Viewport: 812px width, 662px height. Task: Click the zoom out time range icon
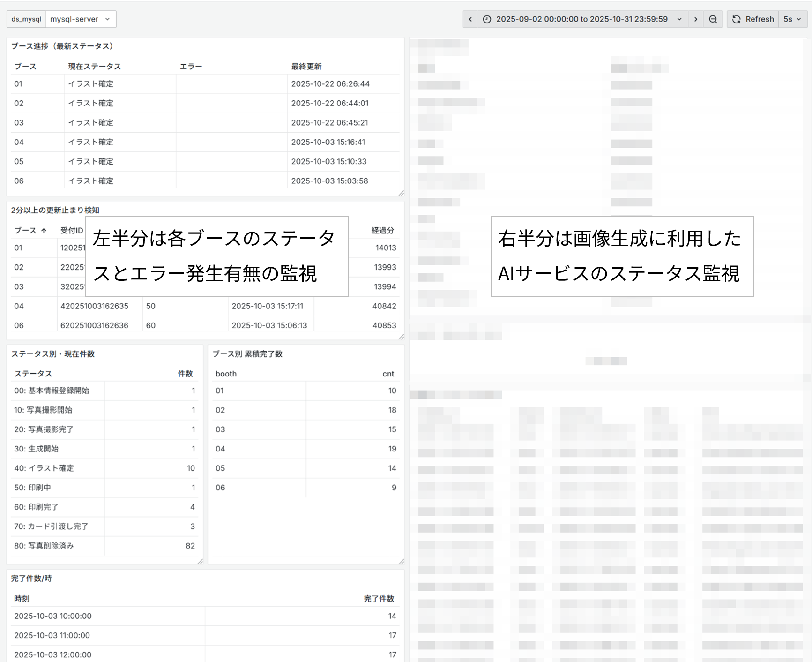(x=713, y=19)
